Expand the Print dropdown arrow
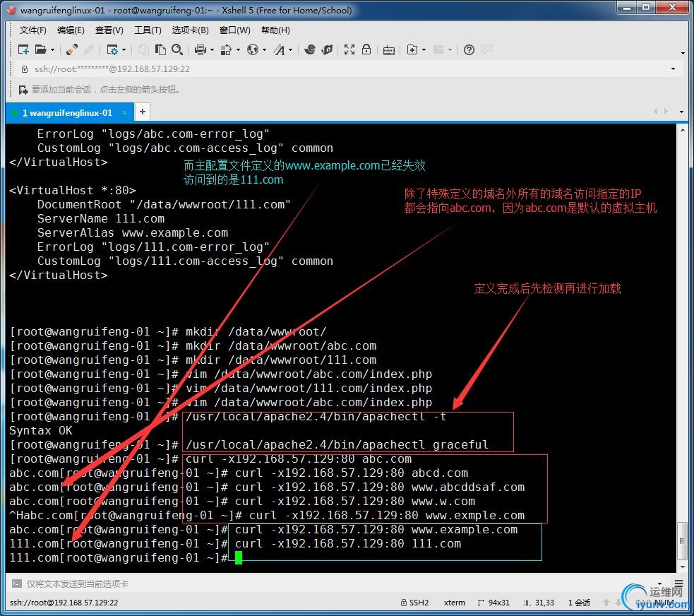 (x=212, y=49)
